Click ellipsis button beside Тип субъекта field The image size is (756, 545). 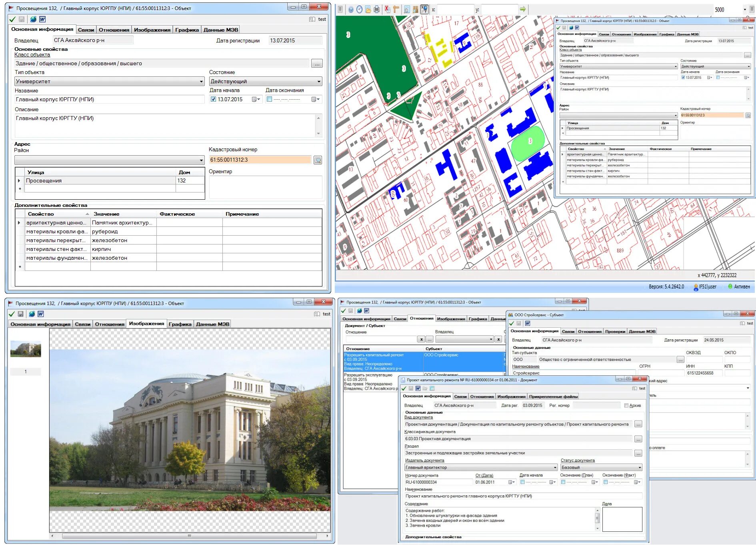tap(680, 359)
